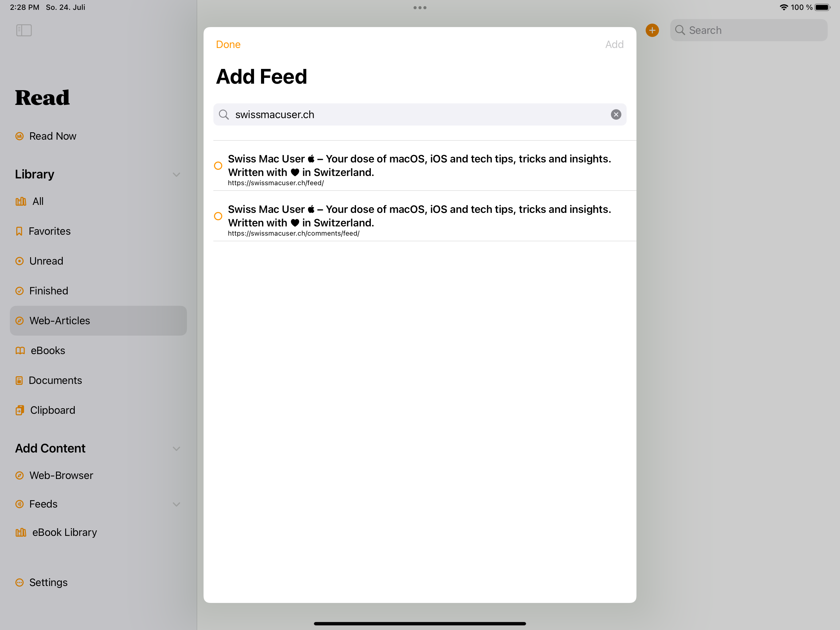The height and width of the screenshot is (630, 840).
Task: Open the Favorites bookmark icon
Action: click(x=19, y=231)
